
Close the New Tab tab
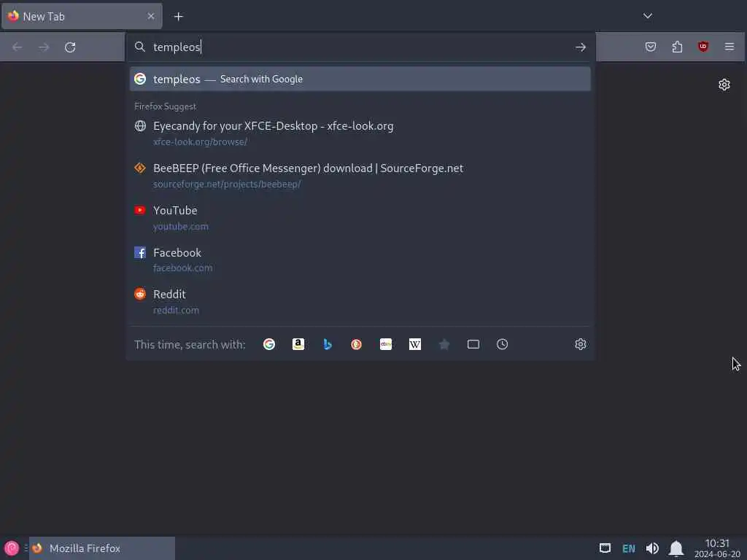pos(151,16)
